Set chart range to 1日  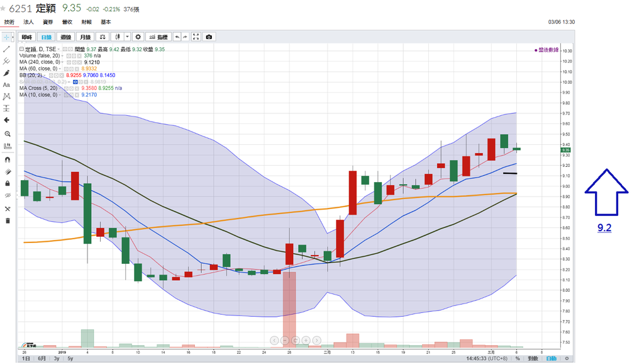pos(26,359)
